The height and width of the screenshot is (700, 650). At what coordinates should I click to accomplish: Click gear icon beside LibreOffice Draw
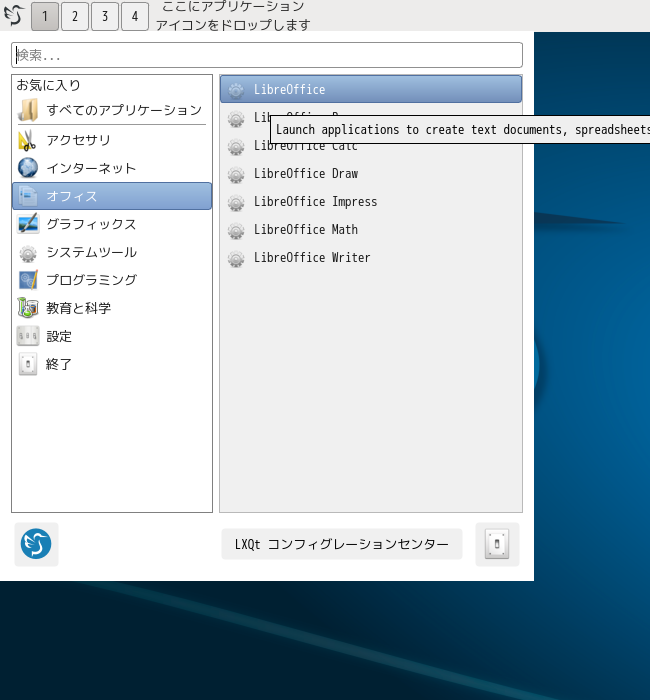236,175
